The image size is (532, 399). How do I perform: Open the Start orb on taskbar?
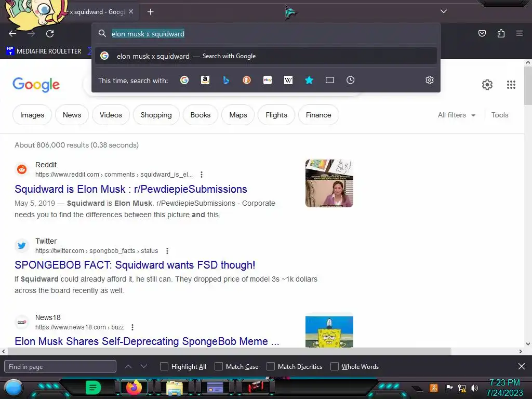click(14, 388)
